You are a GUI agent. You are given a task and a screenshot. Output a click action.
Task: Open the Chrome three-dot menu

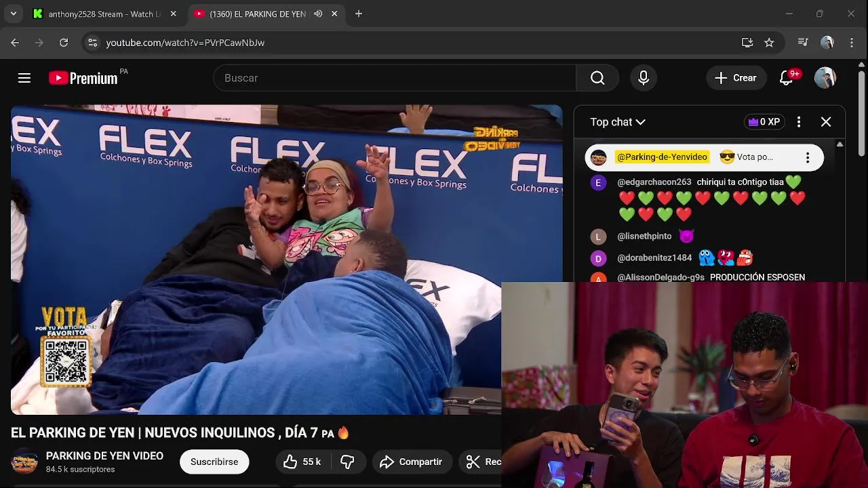pyautogui.click(x=852, y=42)
